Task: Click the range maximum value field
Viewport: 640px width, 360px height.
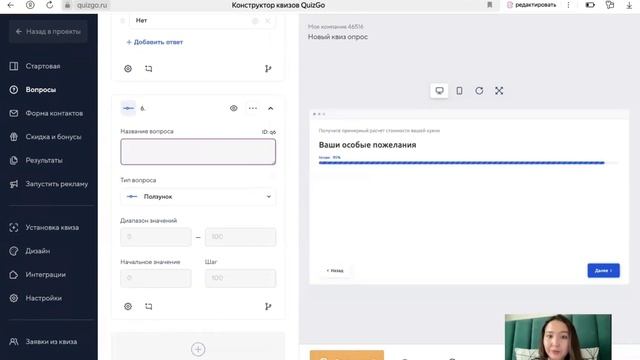Action: pos(240,237)
